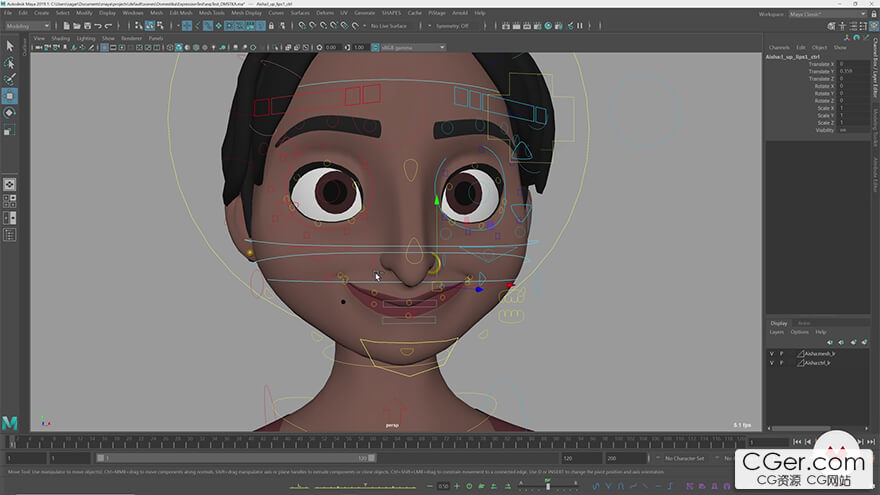Click the Maya logo icon bottom-left
This screenshot has width=880, height=495.
[10, 423]
